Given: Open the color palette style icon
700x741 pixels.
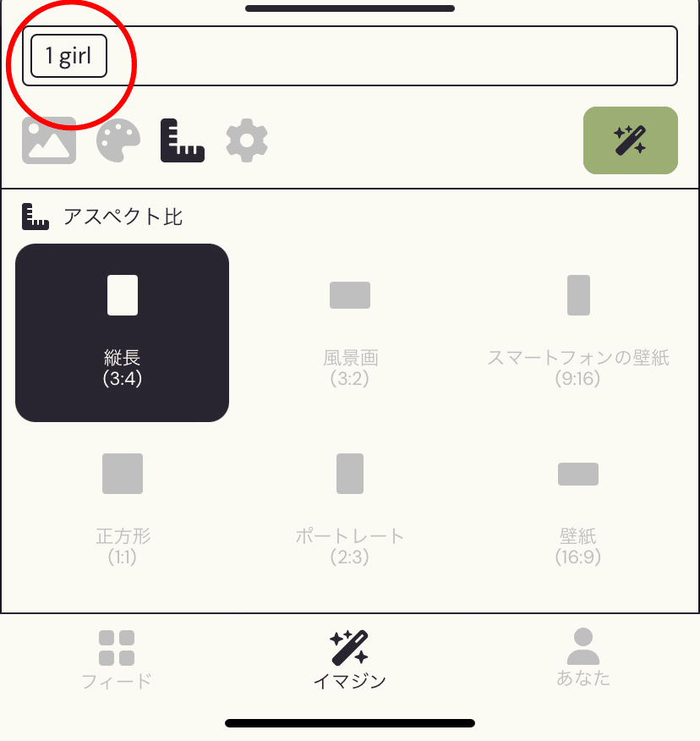Looking at the screenshot, I should [118, 140].
